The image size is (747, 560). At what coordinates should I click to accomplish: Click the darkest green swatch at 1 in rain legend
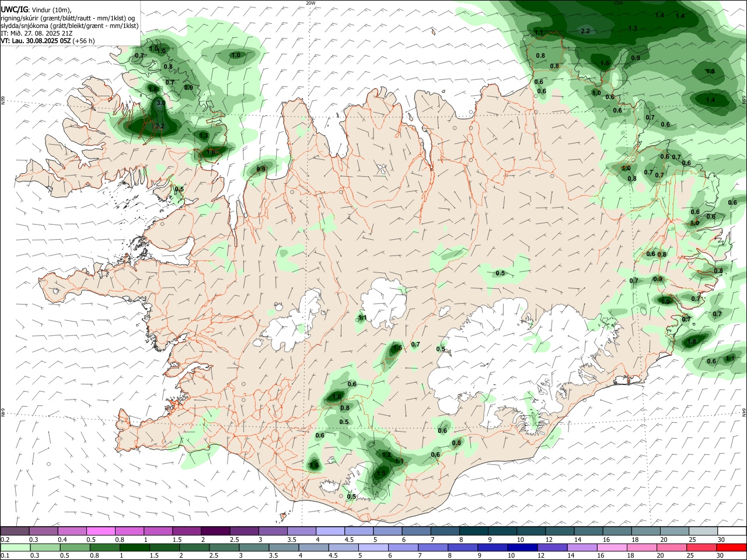[134, 547]
